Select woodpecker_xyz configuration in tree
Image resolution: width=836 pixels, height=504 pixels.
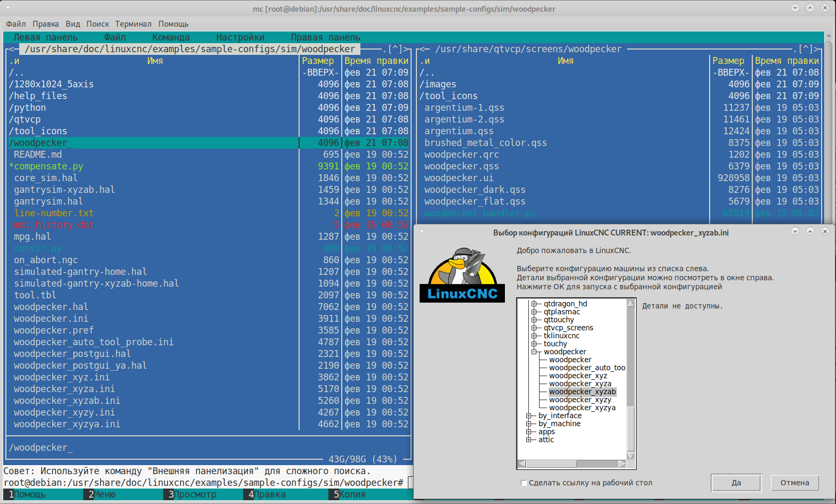pyautogui.click(x=578, y=376)
